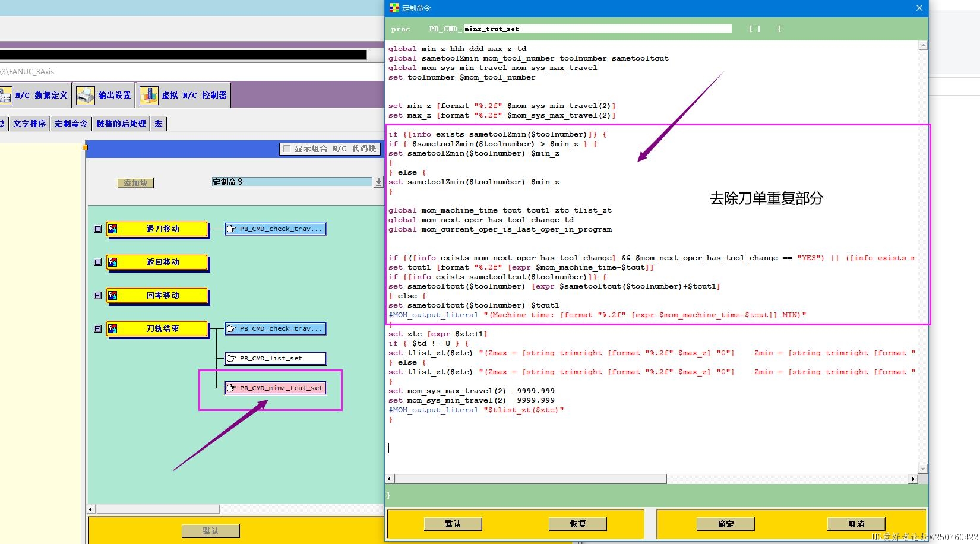
Task: Click the code editor horizontal scrollbar thumb
Action: tap(530, 479)
